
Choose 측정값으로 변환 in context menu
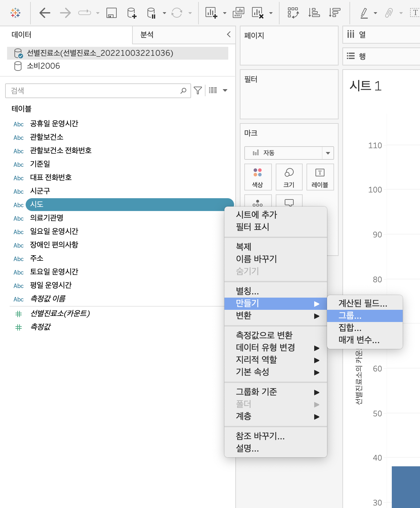[x=276, y=335]
